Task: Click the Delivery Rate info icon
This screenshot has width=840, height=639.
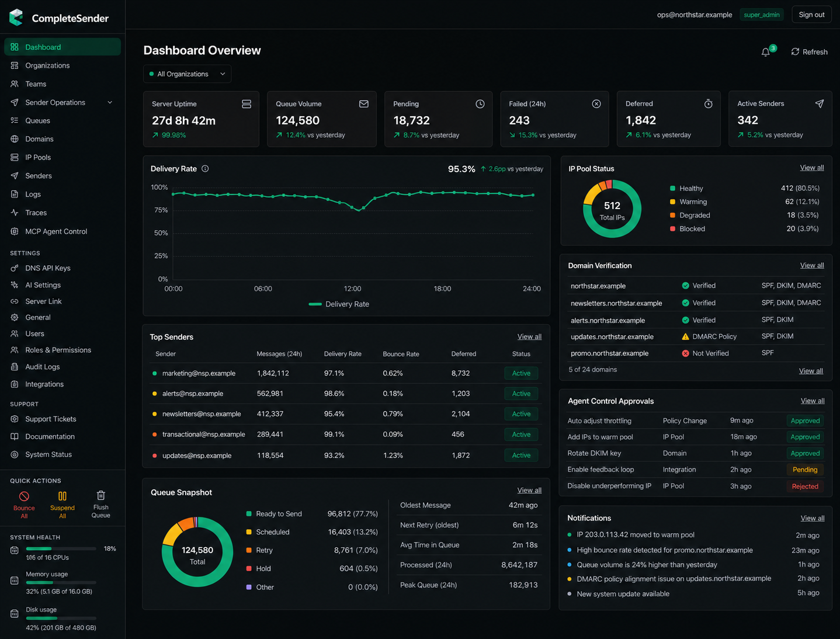Action: 205,169
